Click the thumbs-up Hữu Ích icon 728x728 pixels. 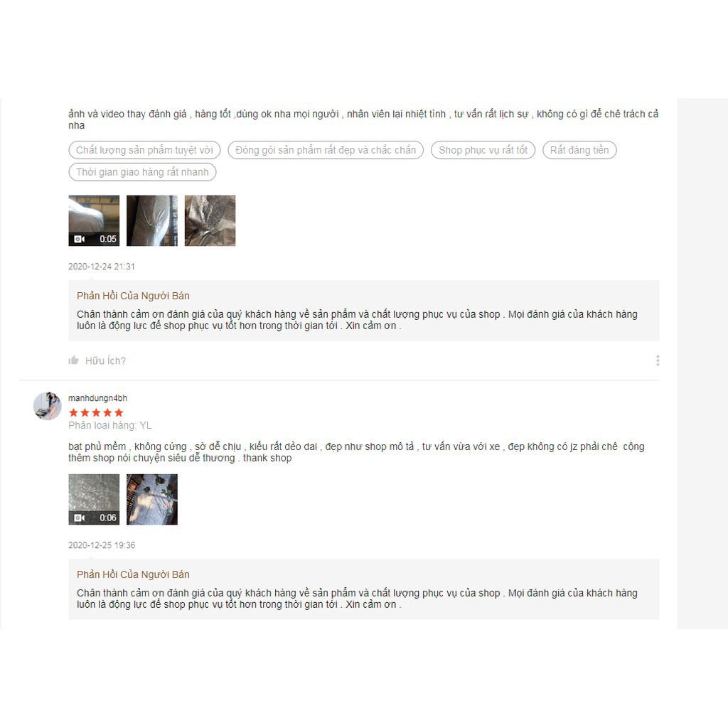[73, 360]
